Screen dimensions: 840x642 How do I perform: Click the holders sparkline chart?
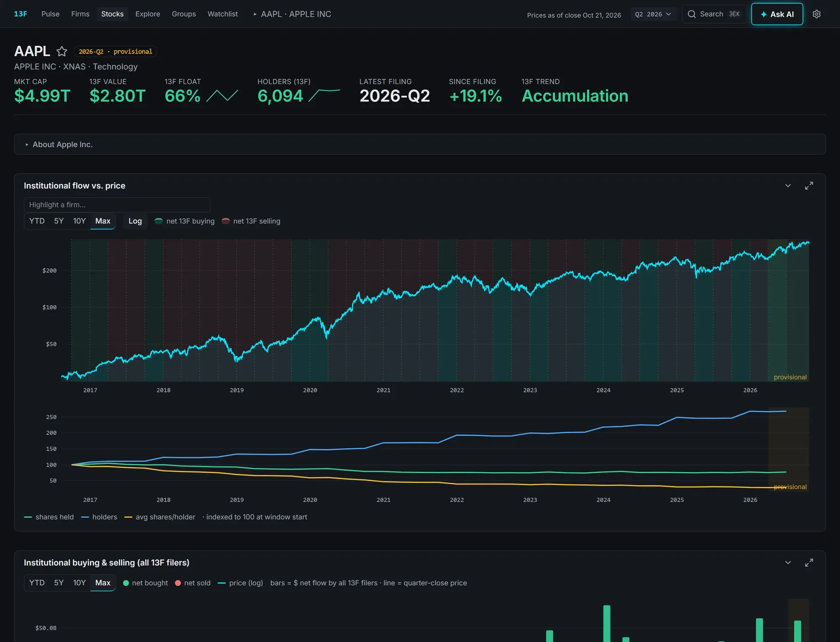point(324,95)
